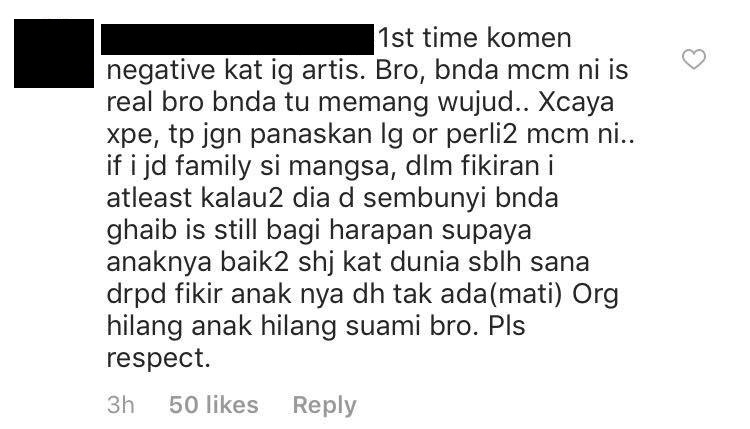Click the phrase 'bagi harapan supaya'
The image size is (750, 429).
399,231
